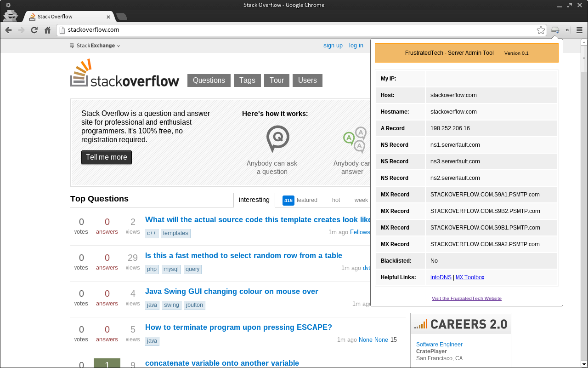
Task: Open question about template source code
Action: click(x=258, y=219)
